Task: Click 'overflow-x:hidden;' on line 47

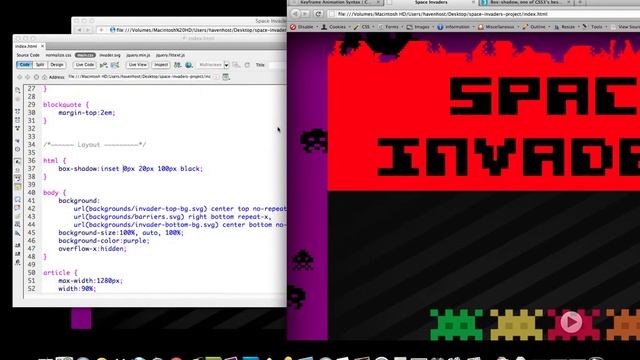Action: tap(93, 249)
